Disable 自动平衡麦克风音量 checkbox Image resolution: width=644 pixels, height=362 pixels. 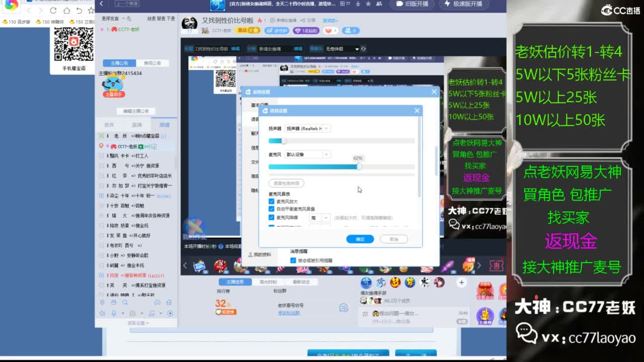click(x=271, y=209)
